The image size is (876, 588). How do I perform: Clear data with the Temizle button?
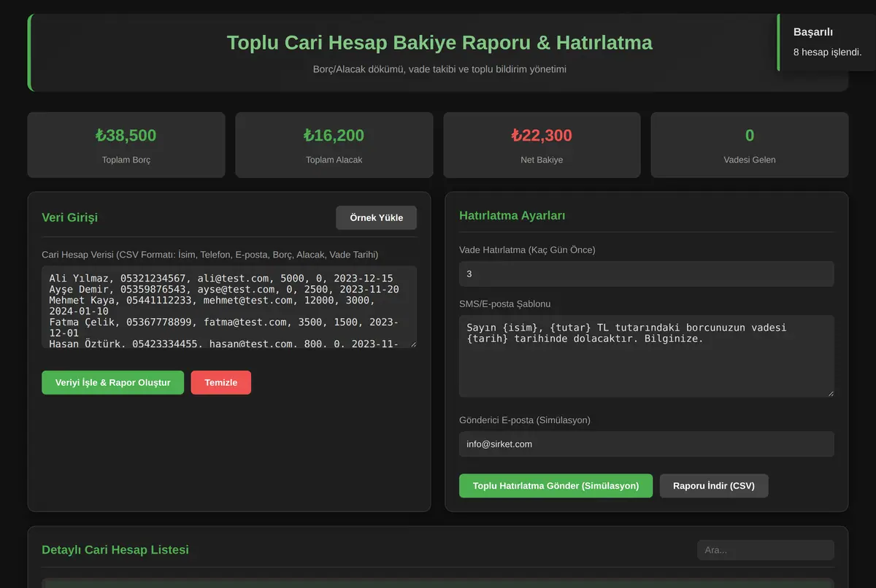pyautogui.click(x=221, y=382)
